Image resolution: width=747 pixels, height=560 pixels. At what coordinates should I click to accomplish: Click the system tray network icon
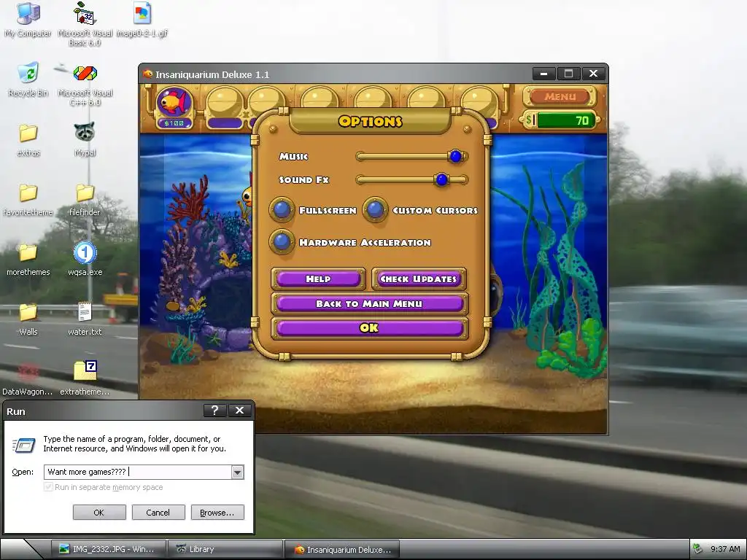697,548
